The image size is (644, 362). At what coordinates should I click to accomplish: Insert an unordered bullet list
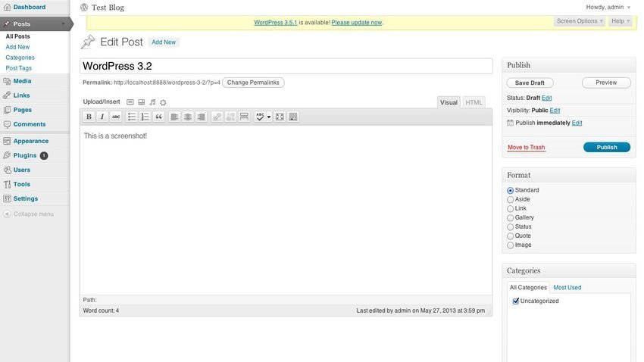131,117
